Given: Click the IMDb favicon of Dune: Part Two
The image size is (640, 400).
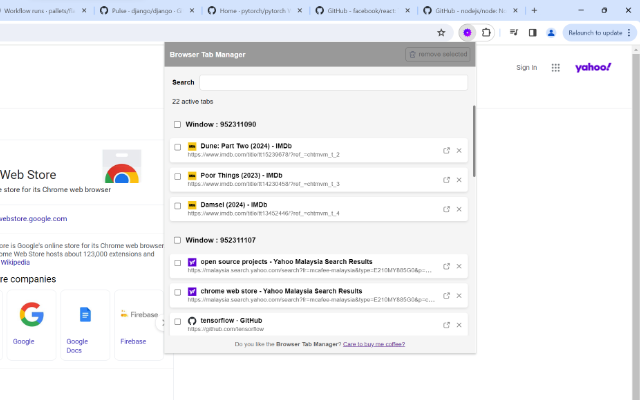Looking at the screenshot, I should pos(192,146).
